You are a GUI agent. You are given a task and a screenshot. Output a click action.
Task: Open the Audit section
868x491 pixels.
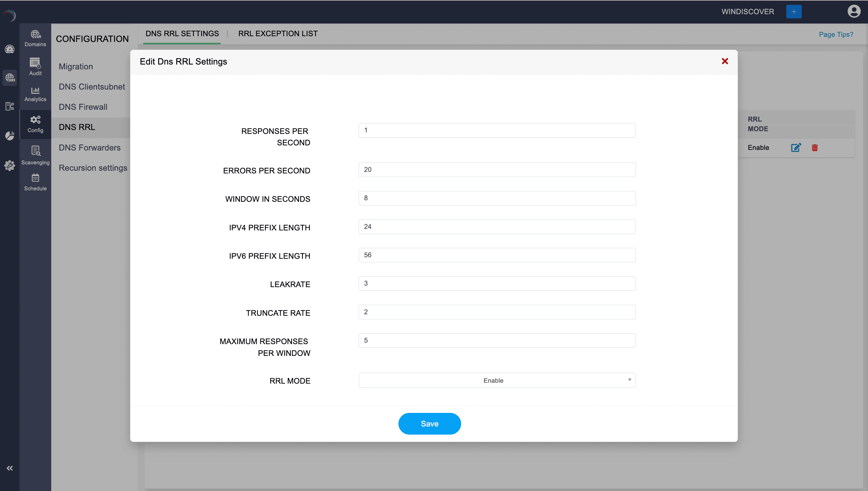pos(35,66)
